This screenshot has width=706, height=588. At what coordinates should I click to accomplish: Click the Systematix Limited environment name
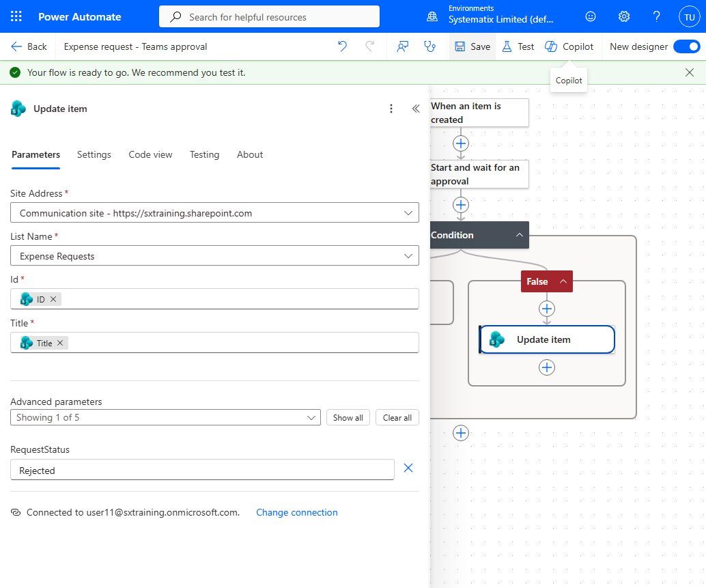(500, 19)
